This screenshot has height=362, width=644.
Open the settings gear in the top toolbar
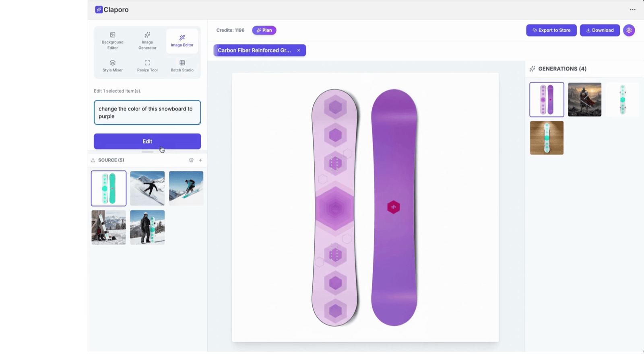click(x=629, y=30)
